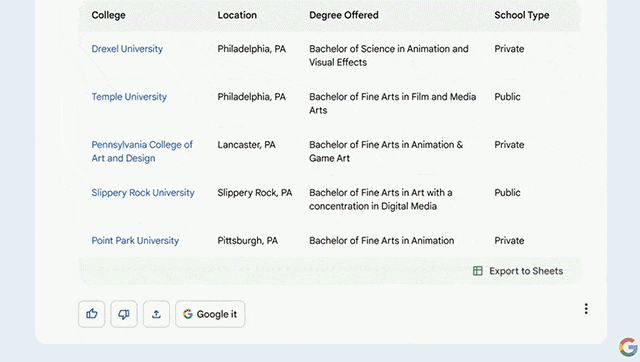640x362 pixels.
Task: Select Philadelphia, PA in Drexel University row
Action: 251,49
